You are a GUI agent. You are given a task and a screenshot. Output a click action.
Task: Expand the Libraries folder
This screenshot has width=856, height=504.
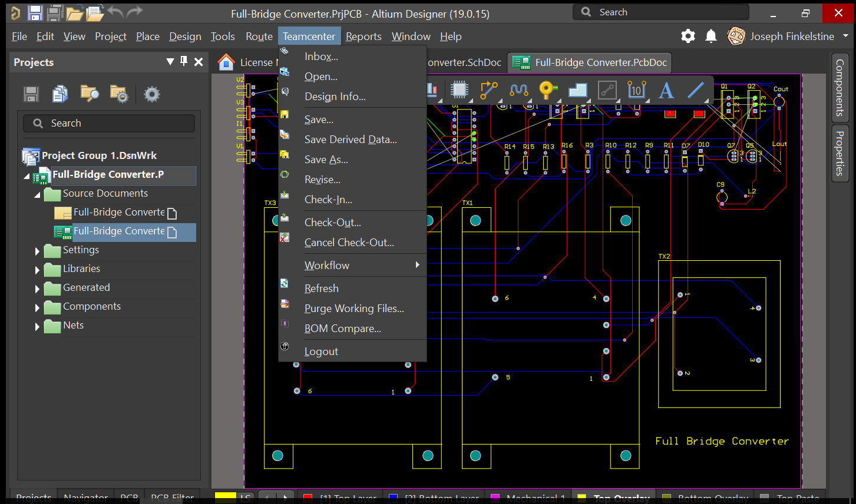37,270
